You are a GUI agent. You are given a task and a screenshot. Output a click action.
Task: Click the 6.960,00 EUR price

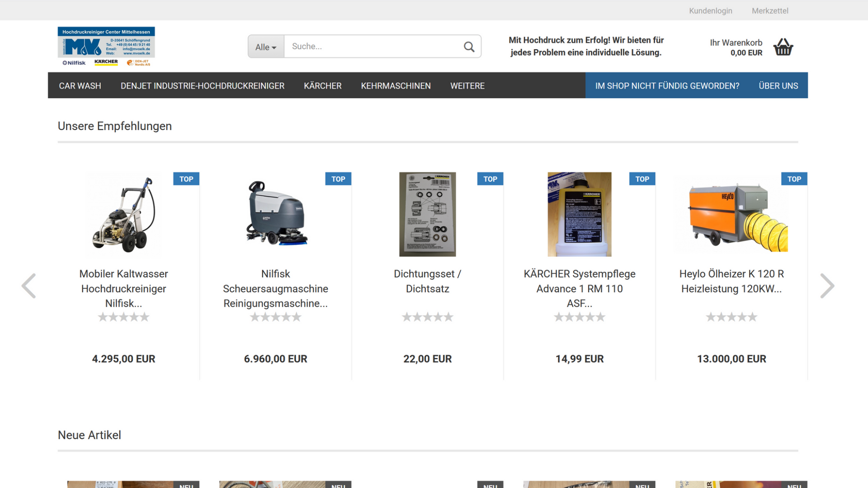[x=276, y=359]
